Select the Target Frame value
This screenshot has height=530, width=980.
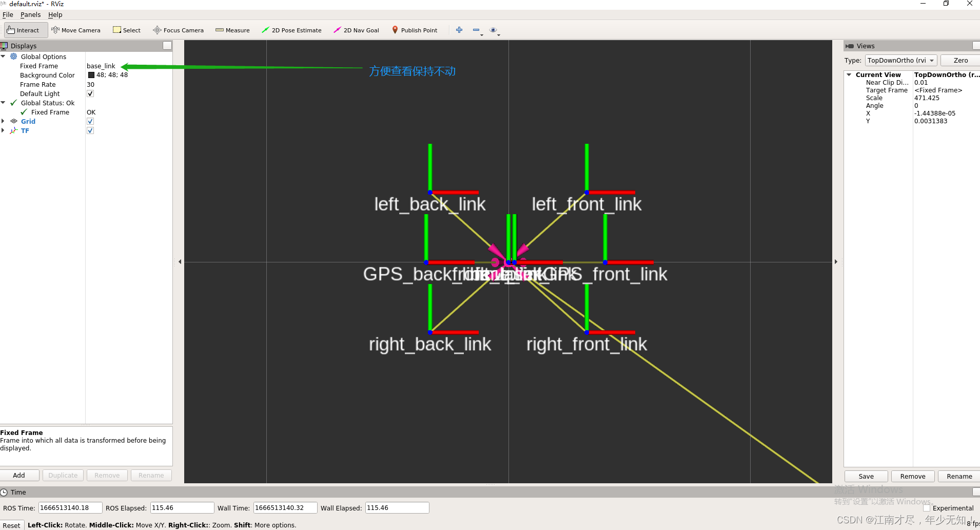(x=938, y=90)
